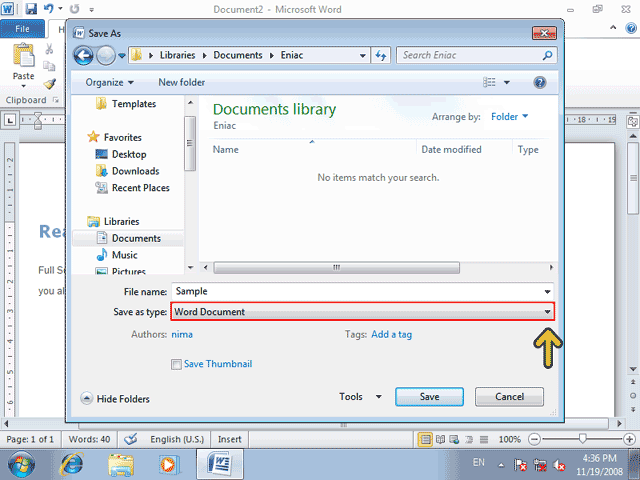Click the Paste icon in Word's ribbon
The height and width of the screenshot is (480, 640).
tap(24, 55)
